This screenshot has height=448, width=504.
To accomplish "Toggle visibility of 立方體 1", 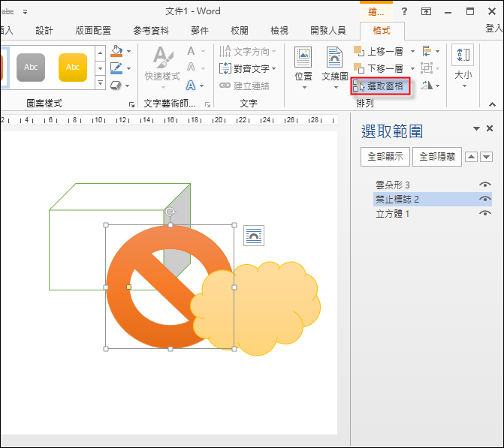I will 485,213.
